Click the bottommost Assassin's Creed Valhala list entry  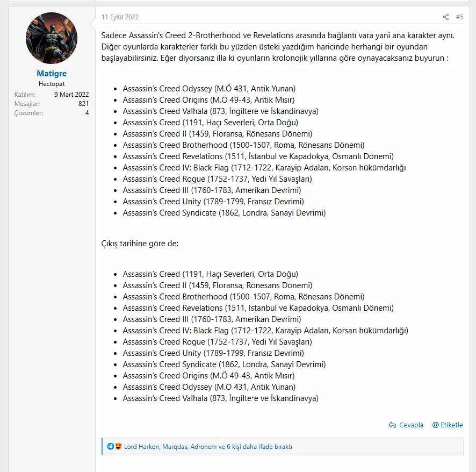220,398
